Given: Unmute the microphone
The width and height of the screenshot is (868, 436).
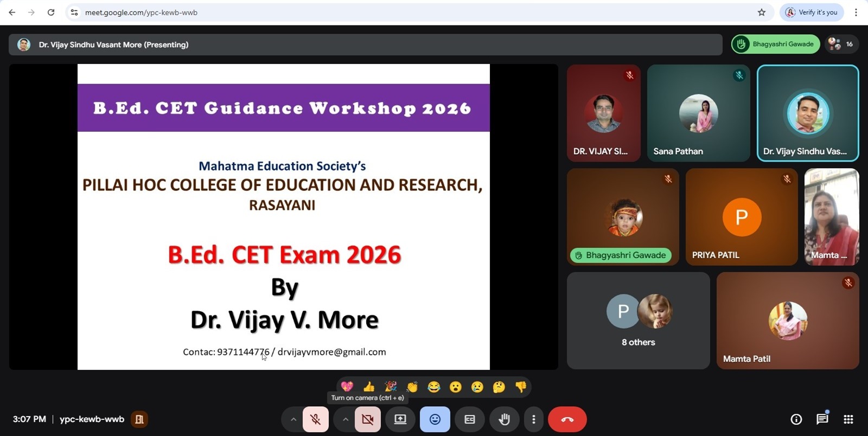Looking at the screenshot, I should click(315, 419).
